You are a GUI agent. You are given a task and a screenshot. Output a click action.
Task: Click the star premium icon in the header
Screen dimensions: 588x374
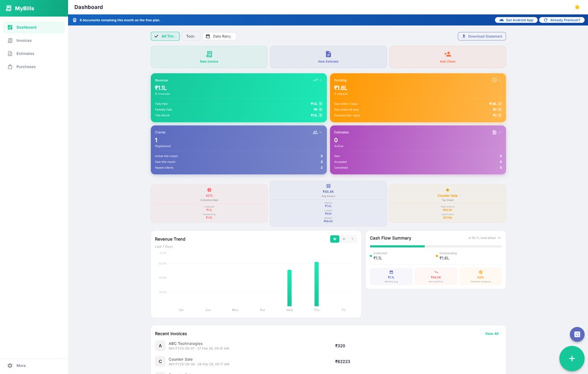click(x=577, y=7)
